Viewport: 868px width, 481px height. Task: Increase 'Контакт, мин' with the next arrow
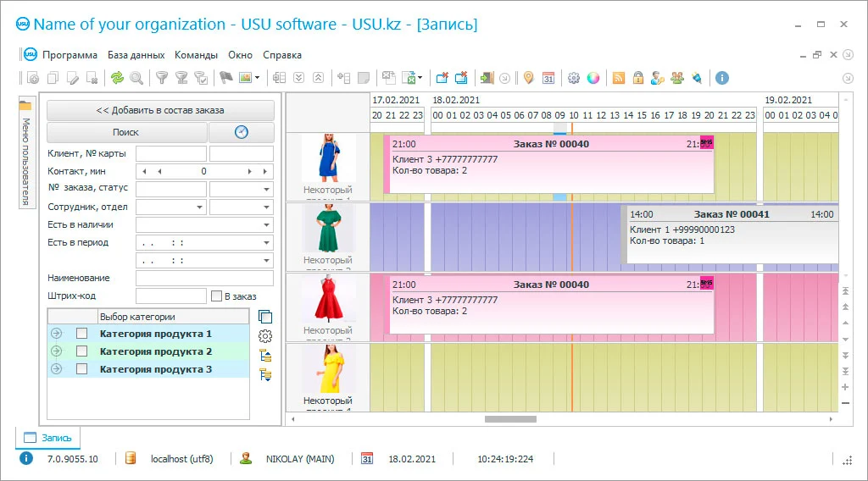250,171
